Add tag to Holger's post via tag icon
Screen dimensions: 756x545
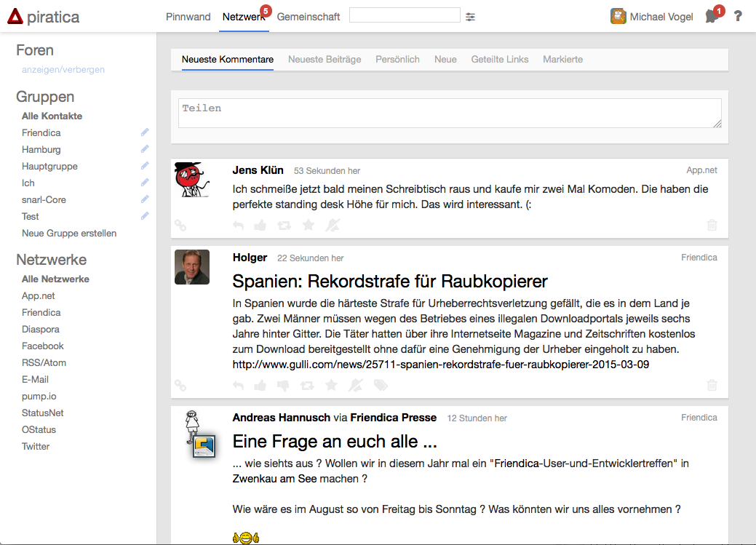[x=381, y=386]
